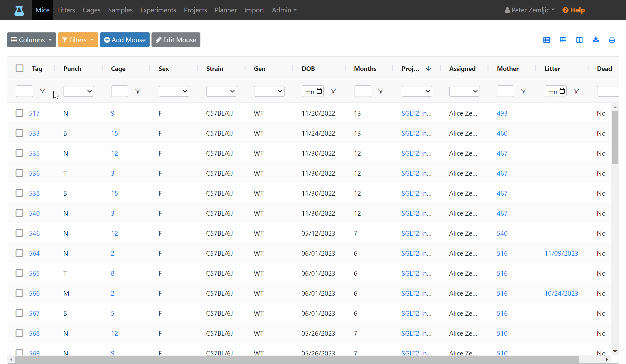Select the checkbox for mouse 568
The height and width of the screenshot is (364, 626).
[19, 333]
